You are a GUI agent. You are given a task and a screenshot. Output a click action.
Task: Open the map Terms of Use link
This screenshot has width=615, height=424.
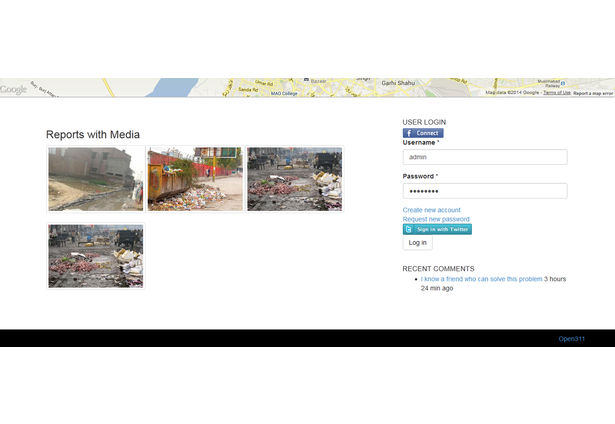click(557, 93)
